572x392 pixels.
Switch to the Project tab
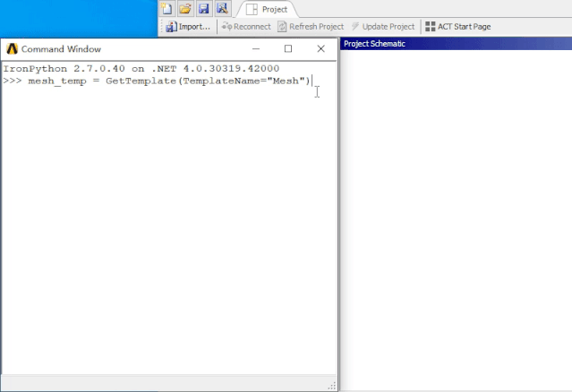(x=267, y=10)
